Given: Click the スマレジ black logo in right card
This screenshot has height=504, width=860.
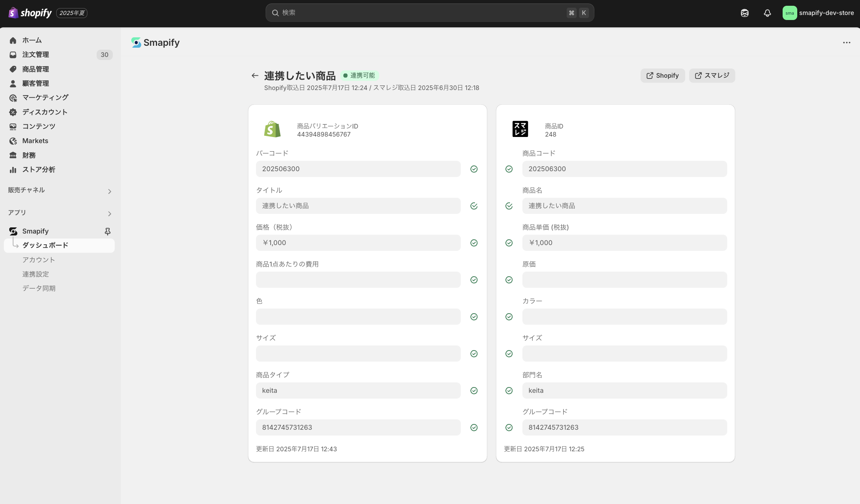Looking at the screenshot, I should pos(520,129).
